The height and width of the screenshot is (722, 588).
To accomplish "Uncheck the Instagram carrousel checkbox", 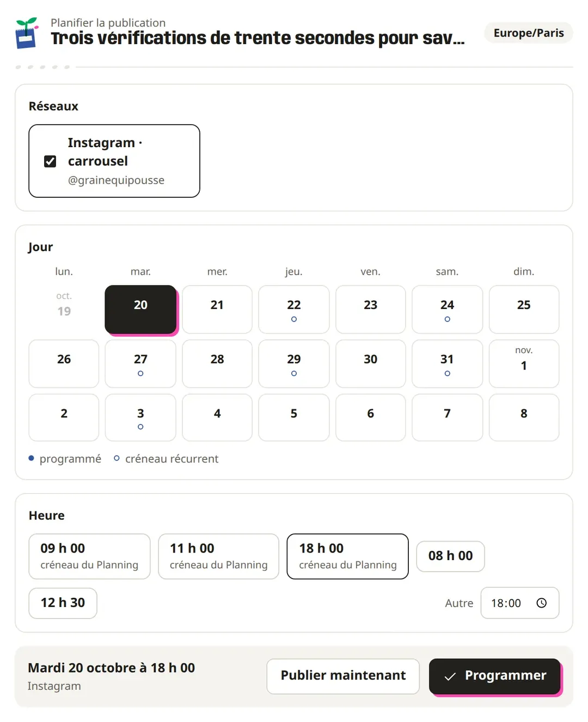I will [x=50, y=161].
